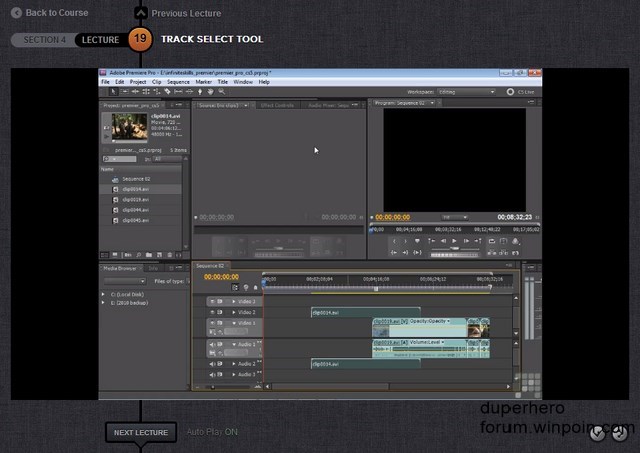Mute Audio 3 track output speaker

click(x=212, y=374)
